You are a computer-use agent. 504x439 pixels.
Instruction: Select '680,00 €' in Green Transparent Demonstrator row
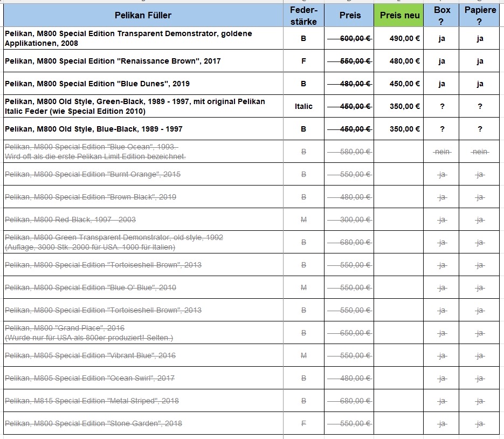coord(349,242)
